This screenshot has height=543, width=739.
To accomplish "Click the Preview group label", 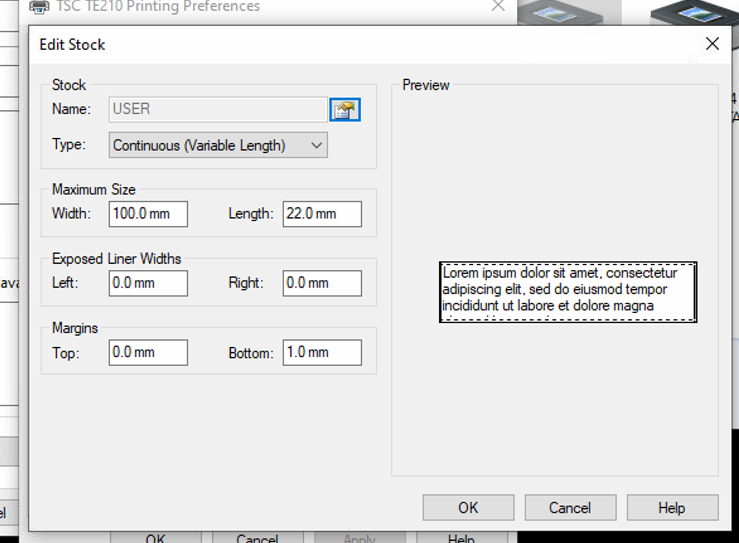I will click(426, 85).
